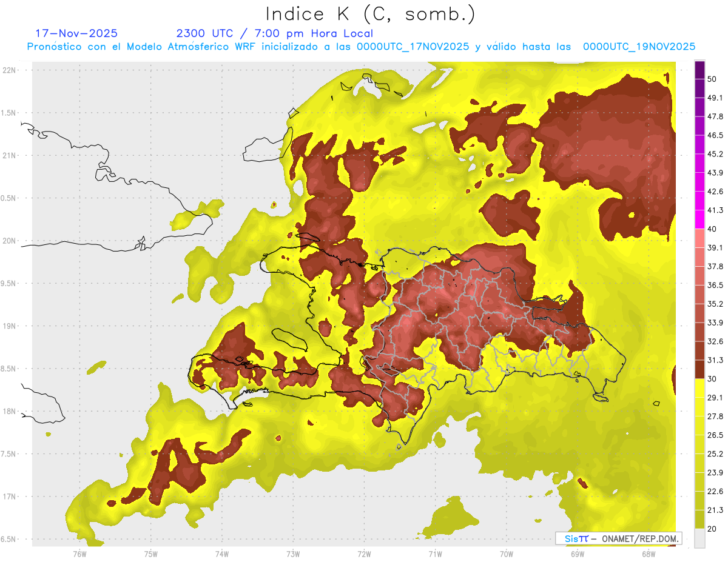Click the "31.3" color bar label
728x562 pixels.
(x=715, y=360)
